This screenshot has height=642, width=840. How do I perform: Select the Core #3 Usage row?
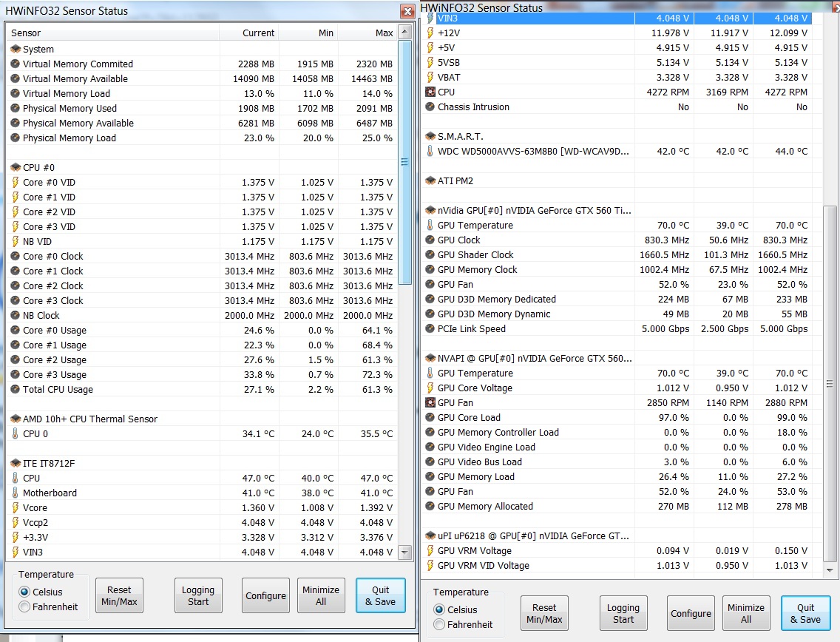point(202,374)
